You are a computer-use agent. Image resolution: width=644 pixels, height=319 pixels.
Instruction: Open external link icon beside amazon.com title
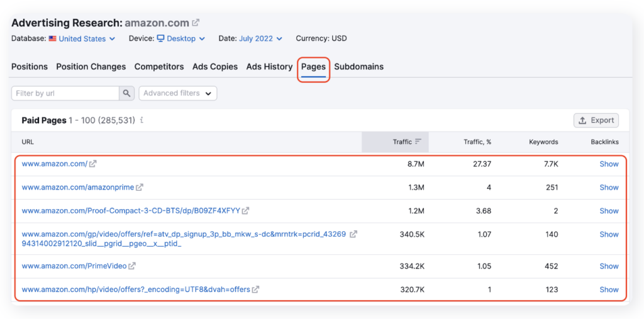tap(196, 23)
